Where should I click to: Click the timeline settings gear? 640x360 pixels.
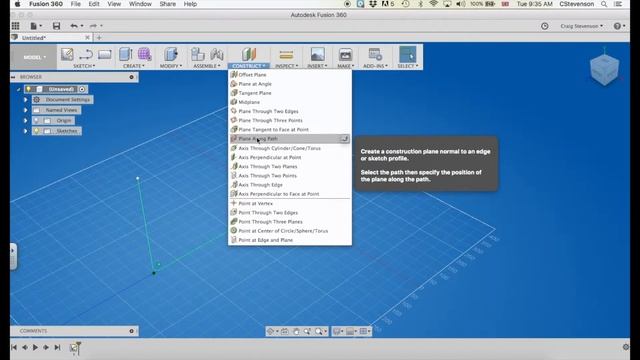[626, 347]
